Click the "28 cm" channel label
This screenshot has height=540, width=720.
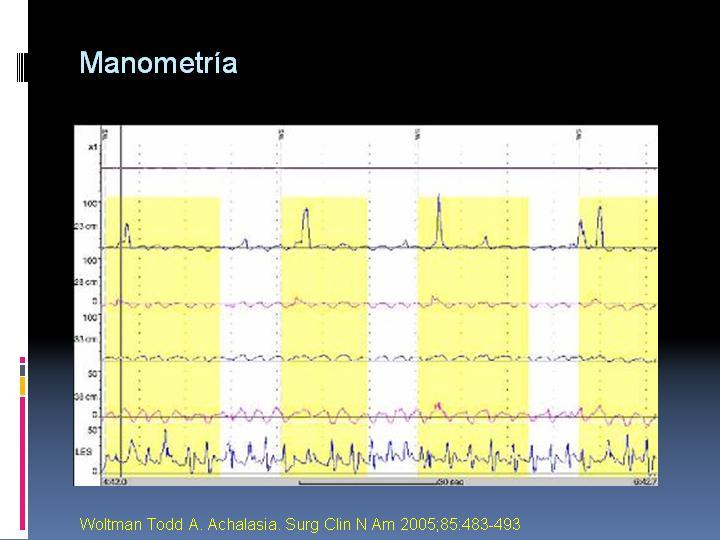[x=86, y=282]
